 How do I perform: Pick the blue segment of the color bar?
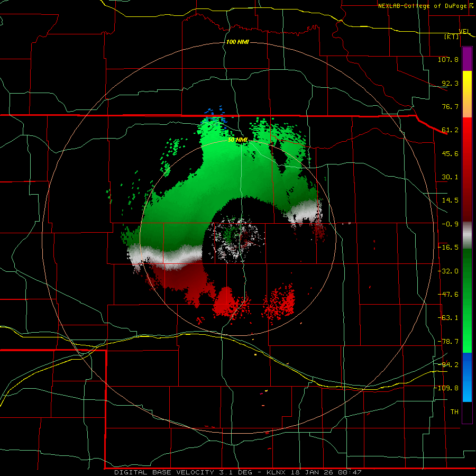(467, 377)
